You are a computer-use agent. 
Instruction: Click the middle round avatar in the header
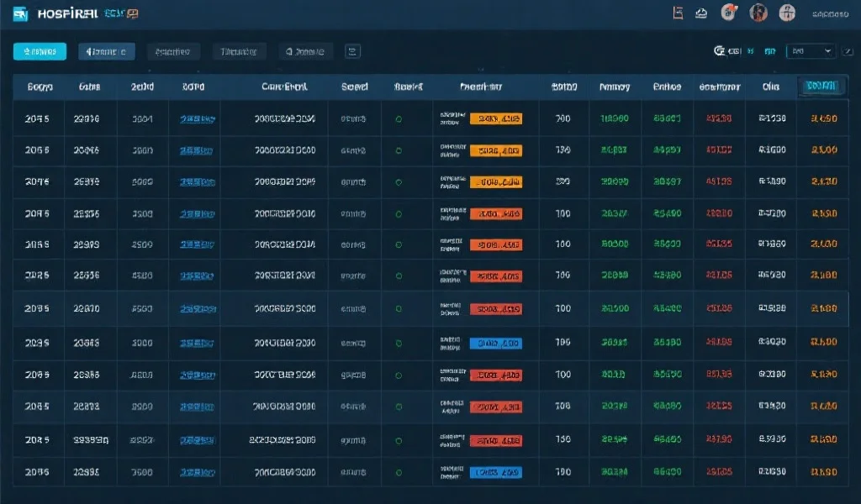click(758, 13)
